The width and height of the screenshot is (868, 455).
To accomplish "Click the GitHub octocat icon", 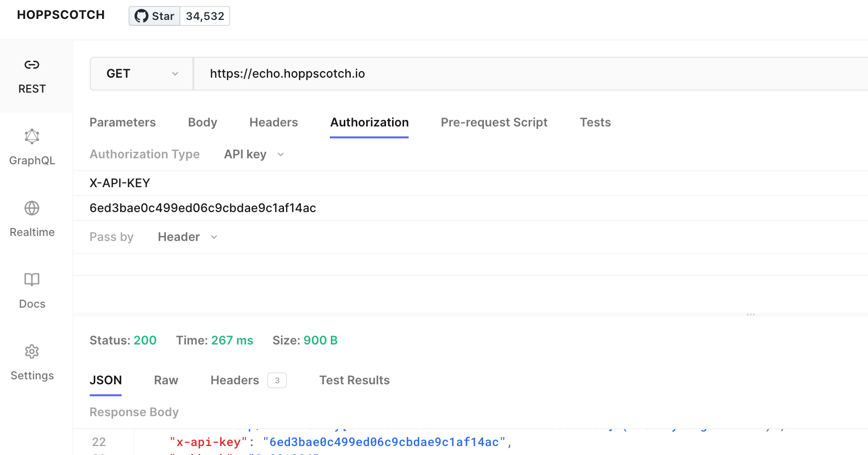I will 142,16.
